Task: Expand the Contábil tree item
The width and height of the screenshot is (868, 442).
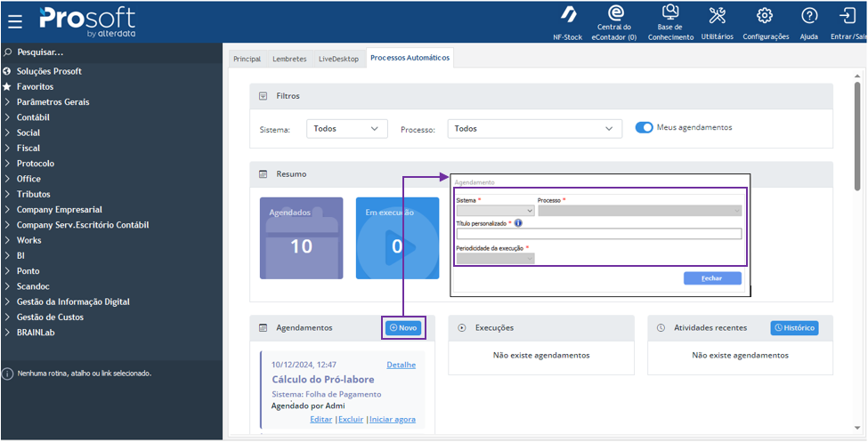Action: [x=7, y=117]
